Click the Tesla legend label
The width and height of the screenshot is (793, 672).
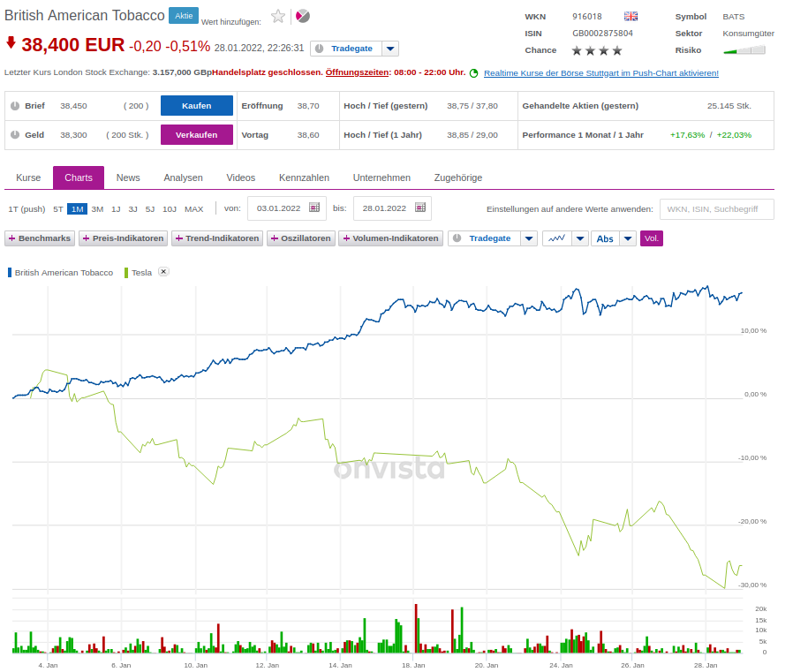click(141, 273)
